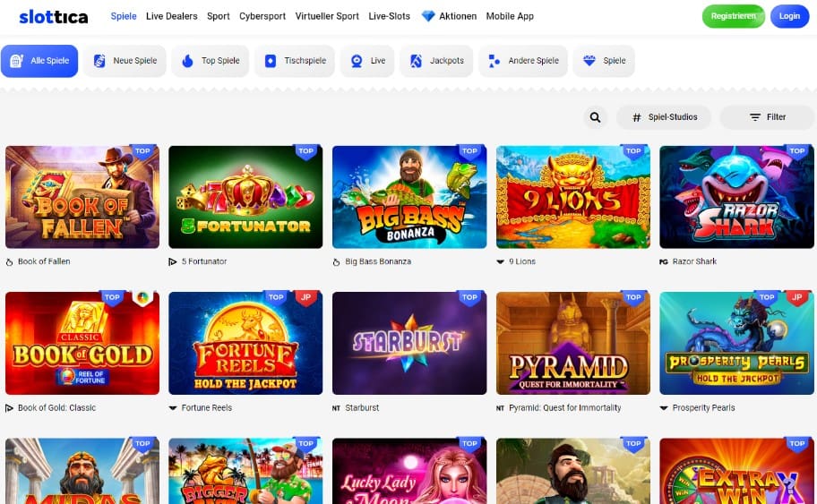Open the Mobile App link

point(510,16)
